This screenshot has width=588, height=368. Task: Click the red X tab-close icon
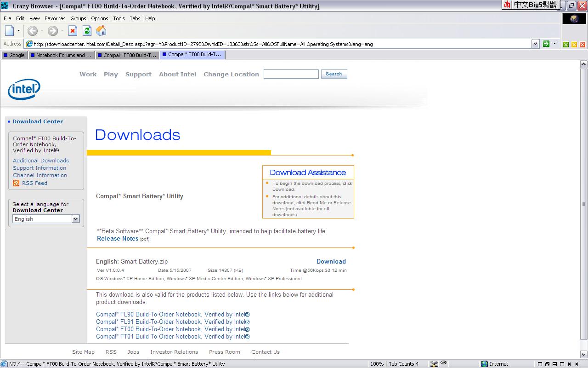click(582, 45)
